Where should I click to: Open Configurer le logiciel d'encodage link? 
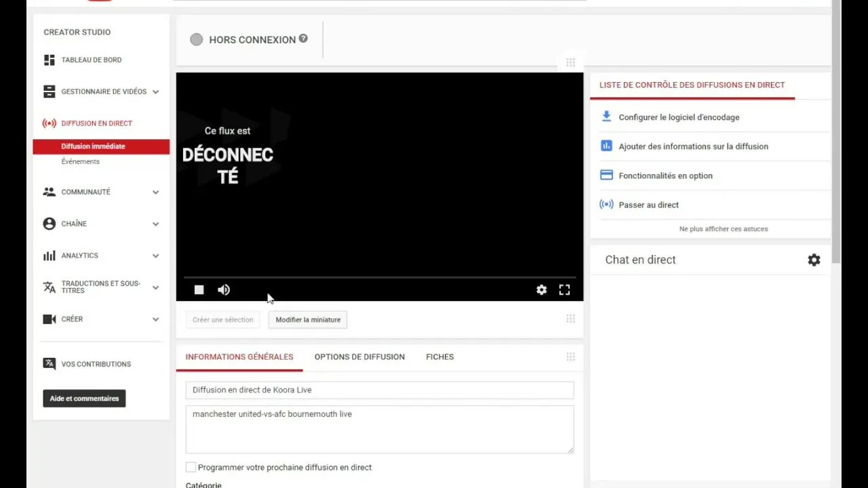[x=679, y=117]
